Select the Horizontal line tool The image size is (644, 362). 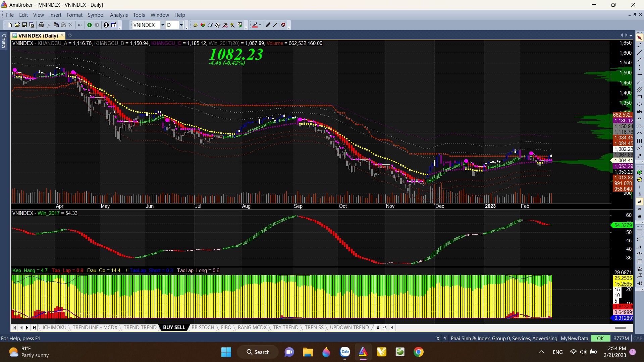tap(640, 75)
